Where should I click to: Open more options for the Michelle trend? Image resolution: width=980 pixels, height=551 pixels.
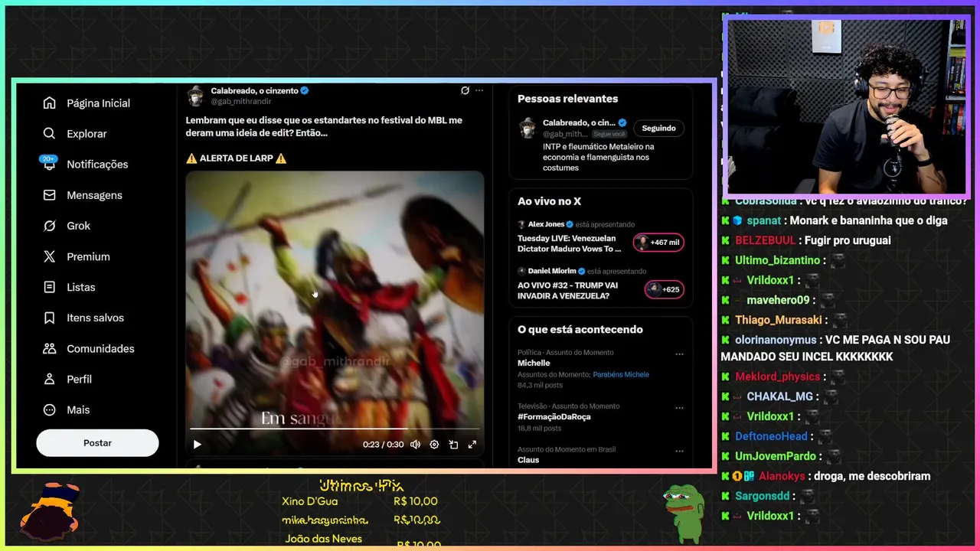pyautogui.click(x=679, y=354)
